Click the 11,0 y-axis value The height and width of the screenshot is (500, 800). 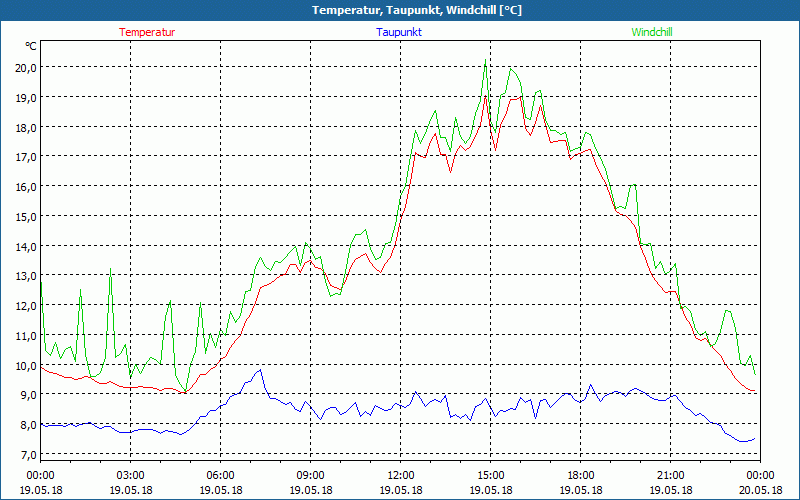pos(26,335)
